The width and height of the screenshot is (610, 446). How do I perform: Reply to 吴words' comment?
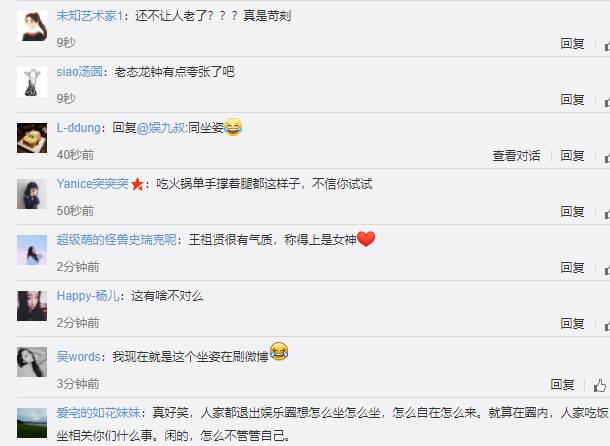[562, 385]
